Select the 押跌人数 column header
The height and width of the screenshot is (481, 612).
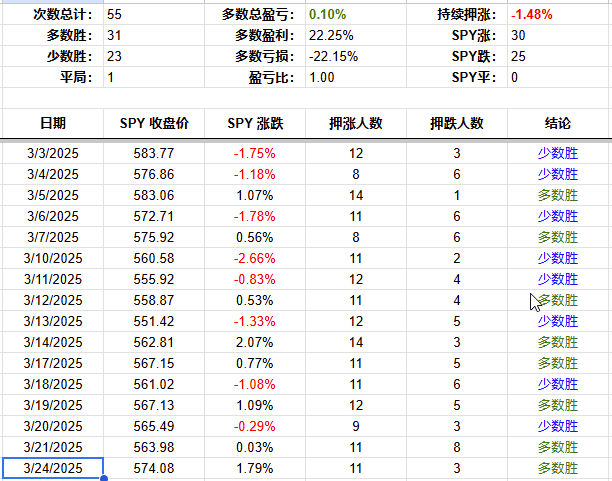(457, 124)
